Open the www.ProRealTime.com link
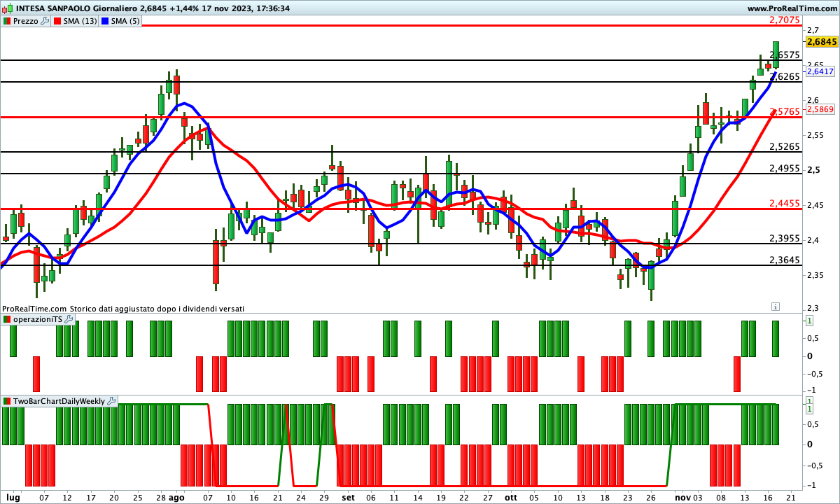 point(792,8)
